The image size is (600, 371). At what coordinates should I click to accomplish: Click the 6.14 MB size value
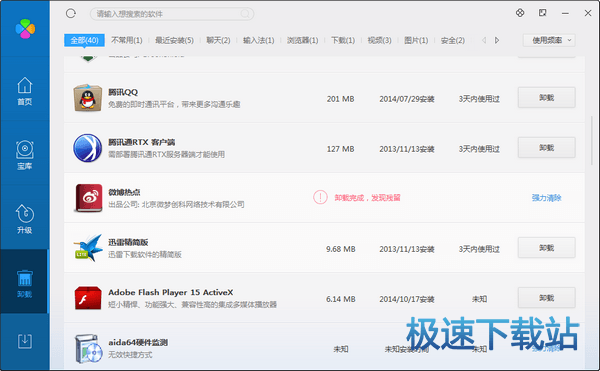[x=341, y=299]
